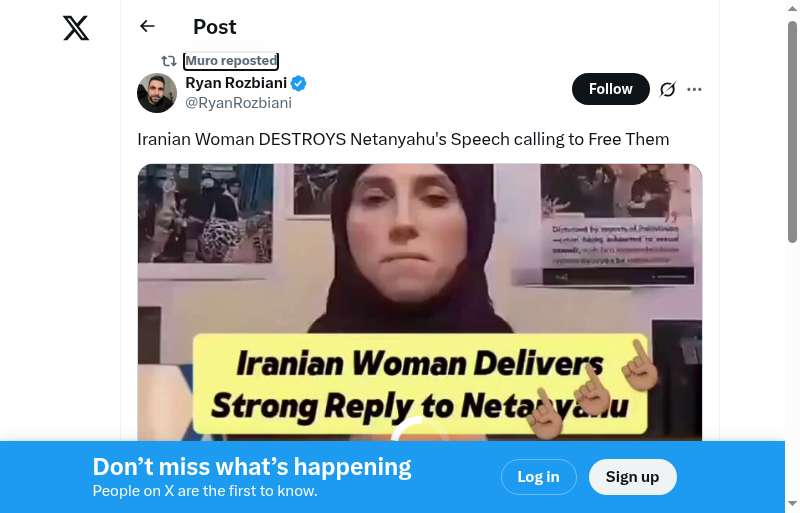Screen dimensions: 800x513
Task: Click the Post page heading
Action: point(215,27)
